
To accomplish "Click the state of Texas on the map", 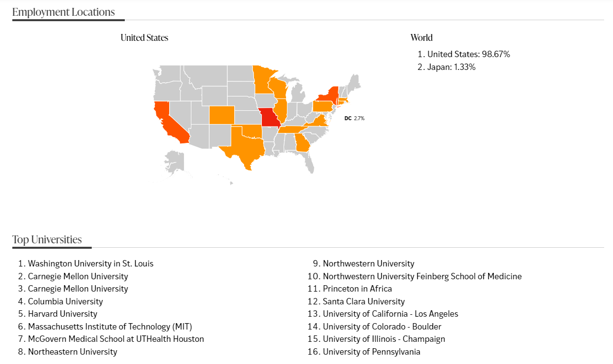I will coord(243,145).
